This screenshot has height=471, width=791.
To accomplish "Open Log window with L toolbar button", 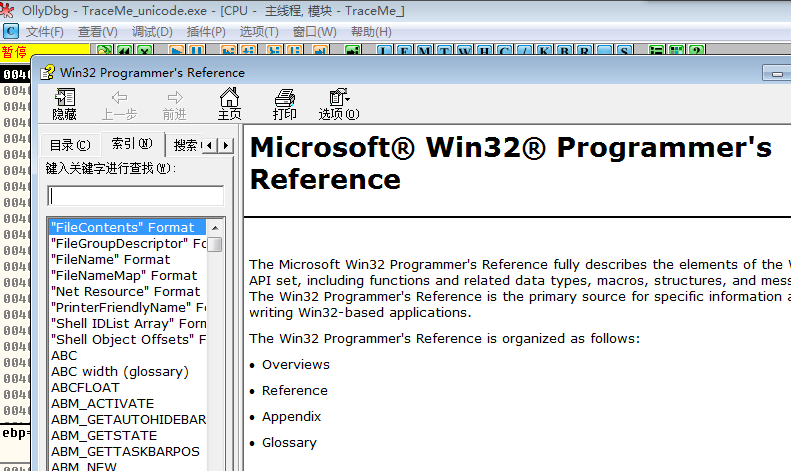I will (384, 50).
